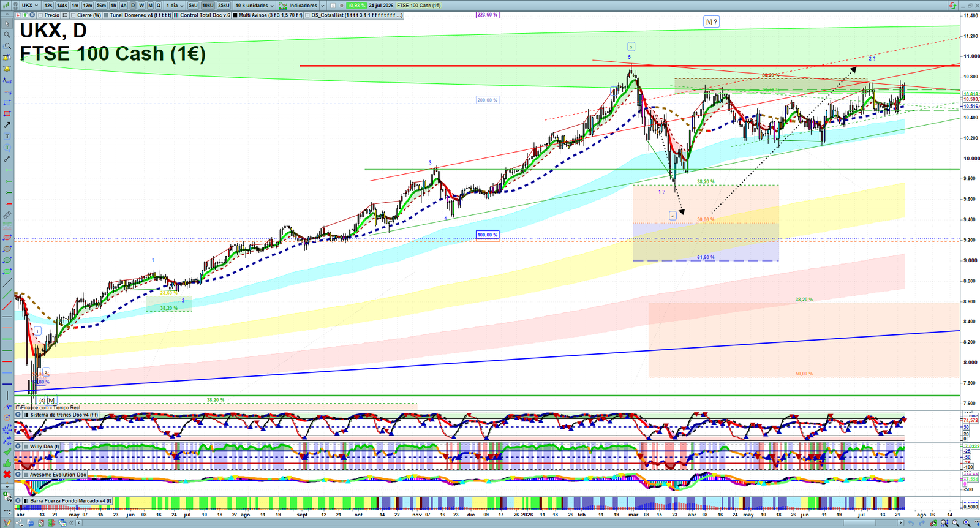Click the 5kU units button
The height and width of the screenshot is (528, 980).
193,5
